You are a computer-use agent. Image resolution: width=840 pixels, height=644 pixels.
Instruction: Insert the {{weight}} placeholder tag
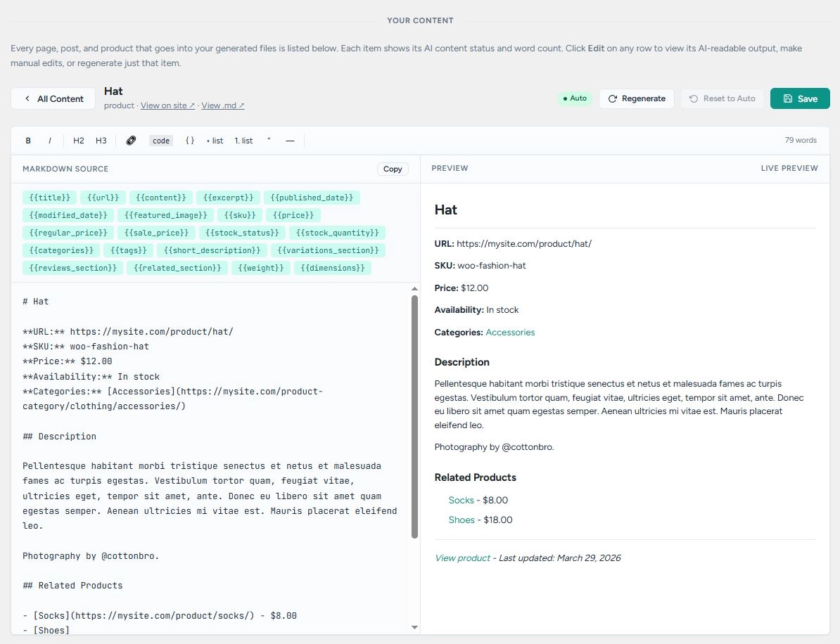click(x=261, y=268)
